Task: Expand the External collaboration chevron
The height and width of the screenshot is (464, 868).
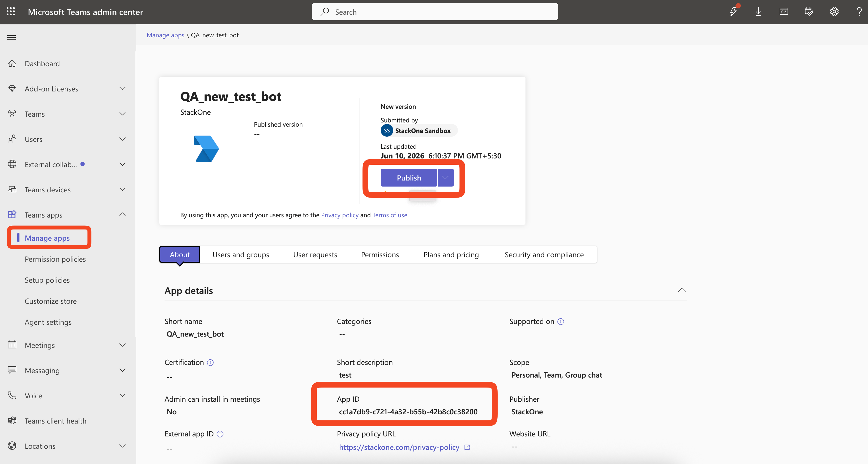Action: 123,164
